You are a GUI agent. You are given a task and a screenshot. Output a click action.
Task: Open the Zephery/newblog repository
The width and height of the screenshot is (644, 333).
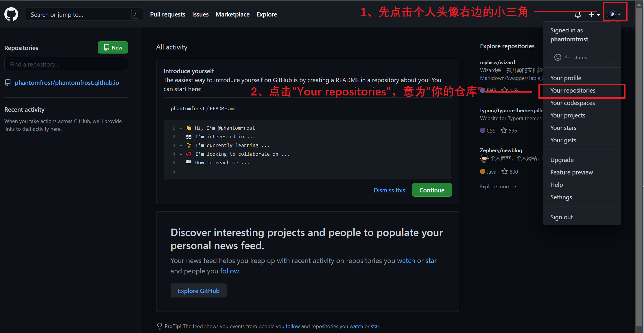501,150
